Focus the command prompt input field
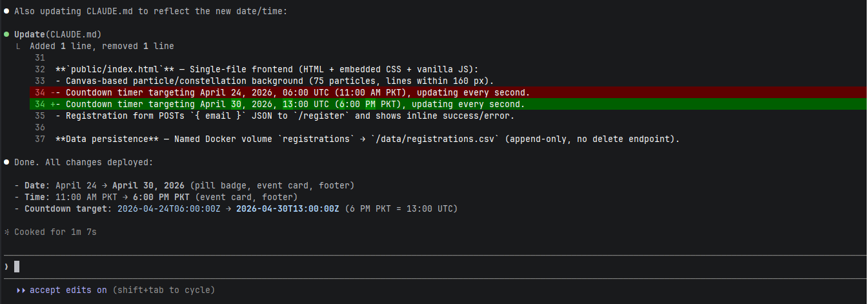Viewport: 868px width, 304px height. point(387,267)
